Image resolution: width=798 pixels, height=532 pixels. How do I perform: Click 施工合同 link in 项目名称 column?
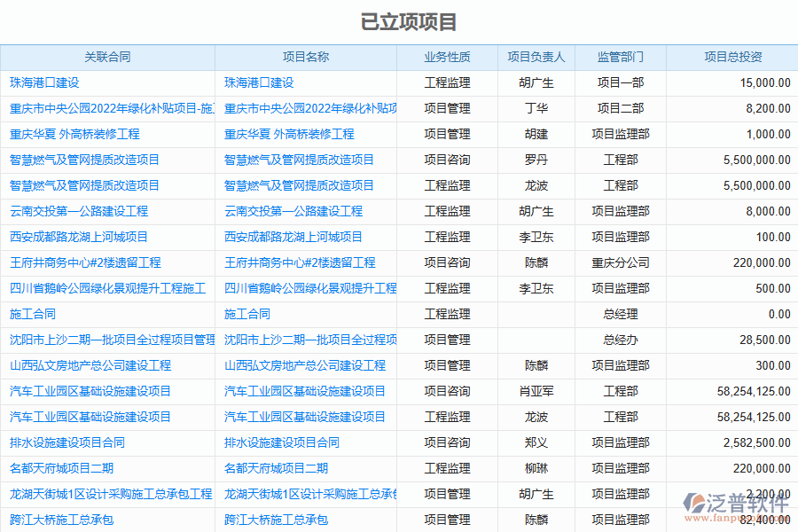[247, 314]
